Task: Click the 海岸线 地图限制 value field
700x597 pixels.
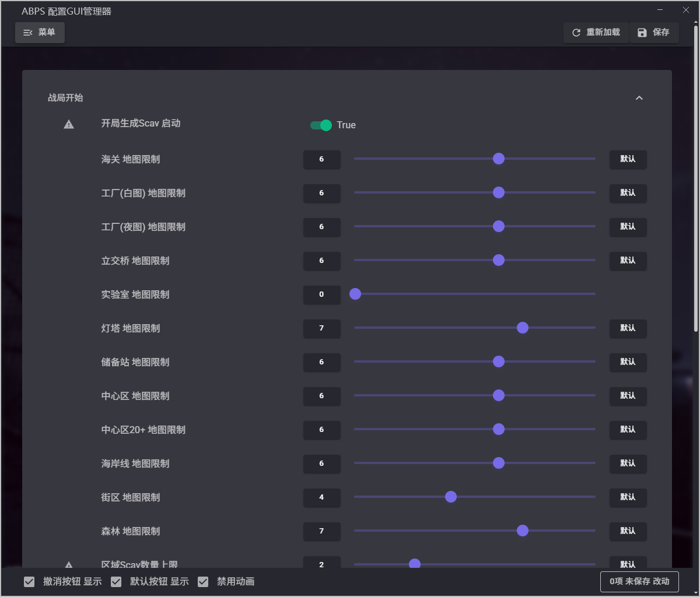Action: 321,463
